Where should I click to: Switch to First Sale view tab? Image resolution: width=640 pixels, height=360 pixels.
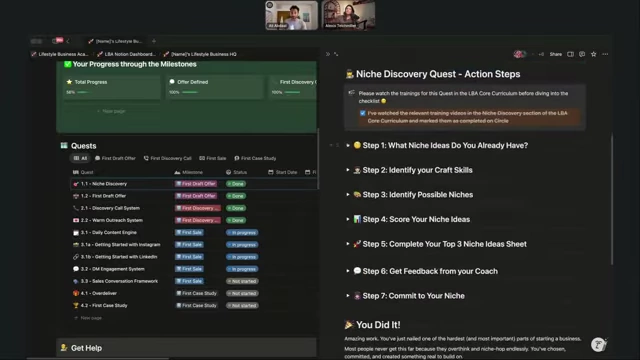(213, 158)
